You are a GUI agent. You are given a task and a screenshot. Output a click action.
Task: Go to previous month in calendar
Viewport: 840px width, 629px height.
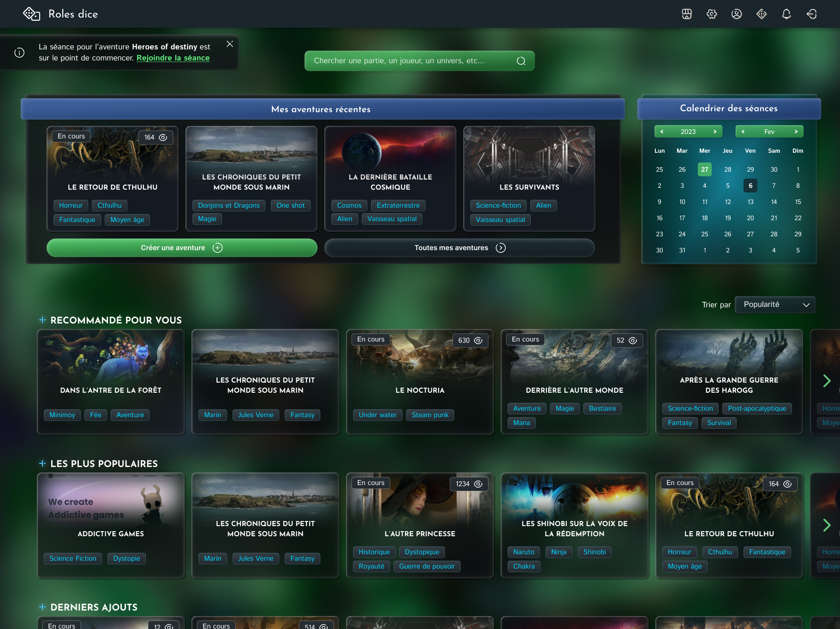tap(743, 132)
